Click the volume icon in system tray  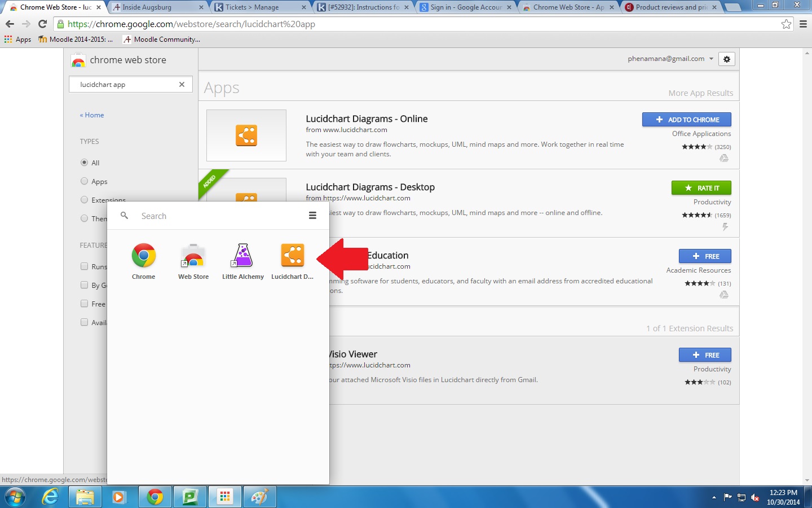(x=755, y=497)
